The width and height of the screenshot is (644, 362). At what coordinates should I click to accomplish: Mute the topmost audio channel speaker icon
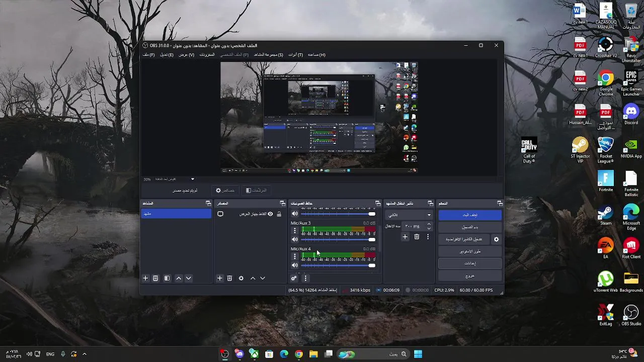tap(295, 214)
